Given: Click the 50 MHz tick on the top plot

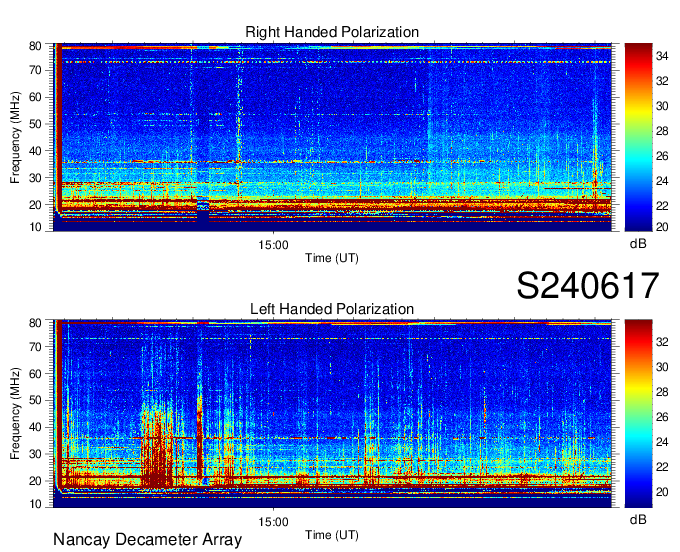Looking at the screenshot, I should (x=36, y=124).
